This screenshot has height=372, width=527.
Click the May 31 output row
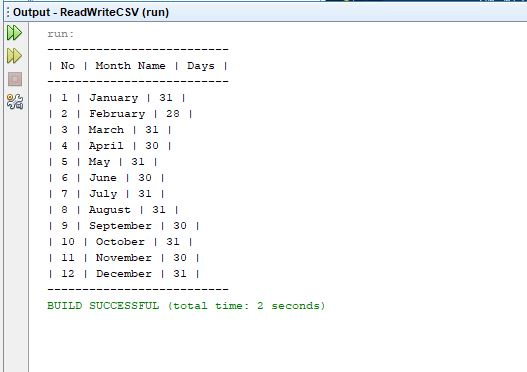pyautogui.click(x=103, y=162)
